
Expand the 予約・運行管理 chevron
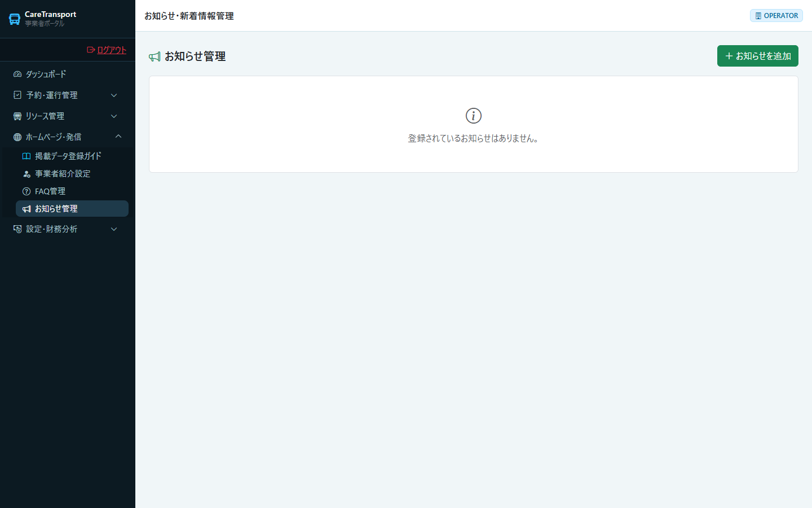pos(114,95)
